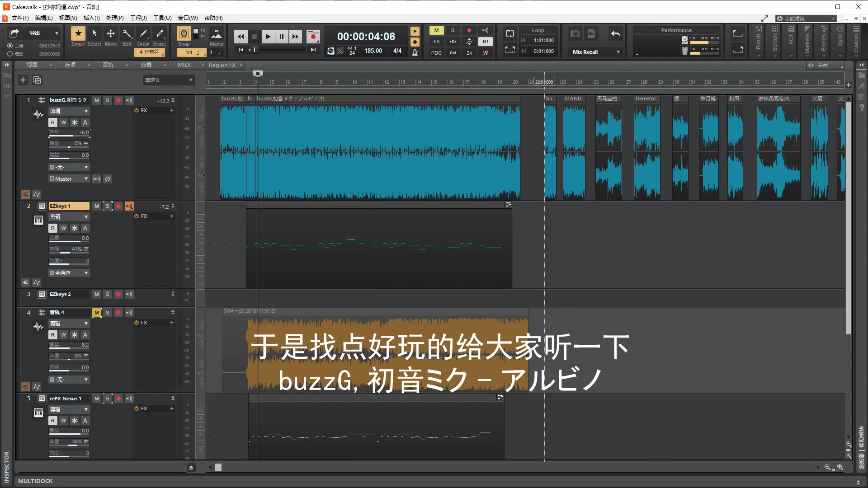Click the 2x oversampling button

pos(469,53)
